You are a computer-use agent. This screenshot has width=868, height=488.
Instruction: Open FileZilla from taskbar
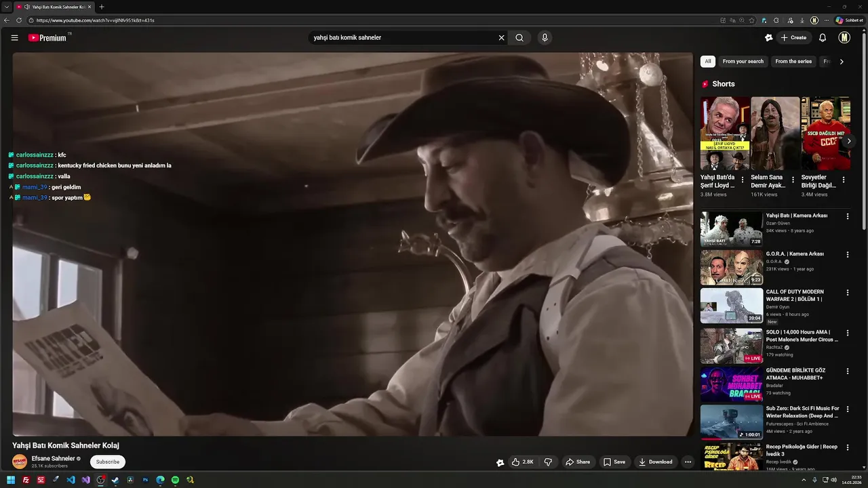click(x=26, y=480)
